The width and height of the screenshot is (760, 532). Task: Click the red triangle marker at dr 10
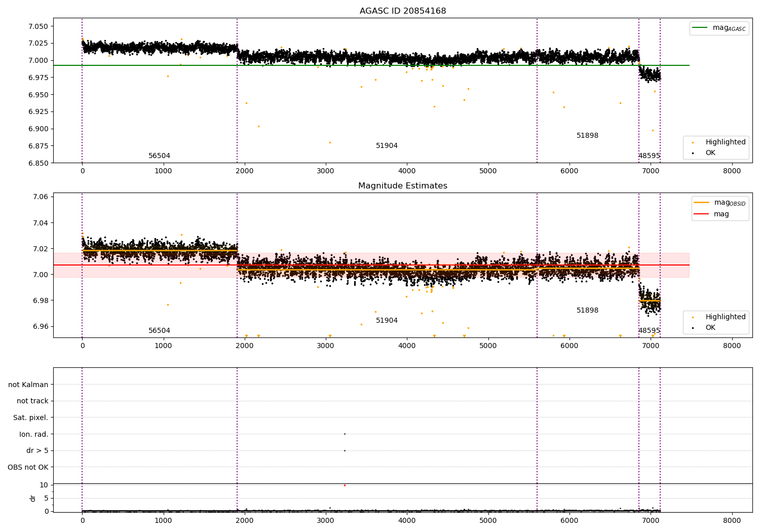click(345, 485)
